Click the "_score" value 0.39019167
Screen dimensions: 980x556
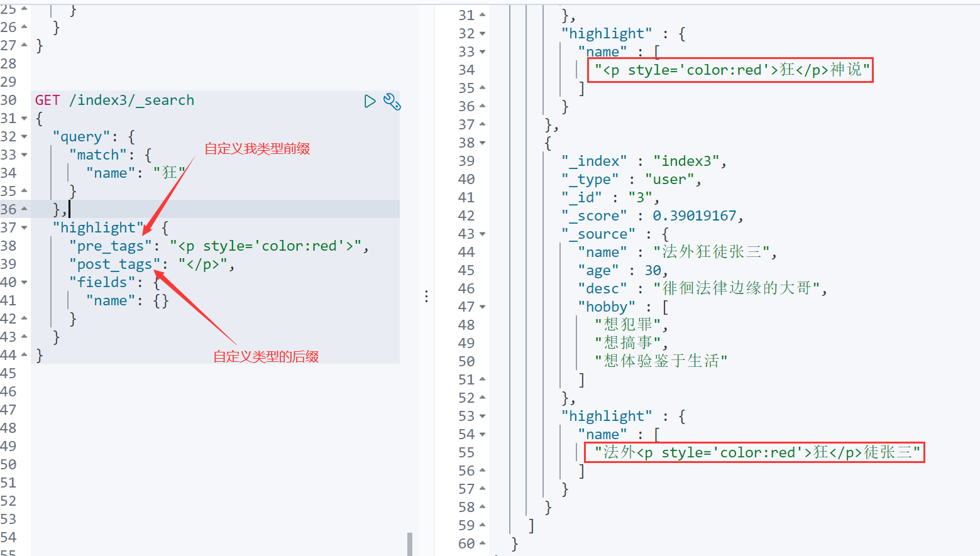click(694, 215)
